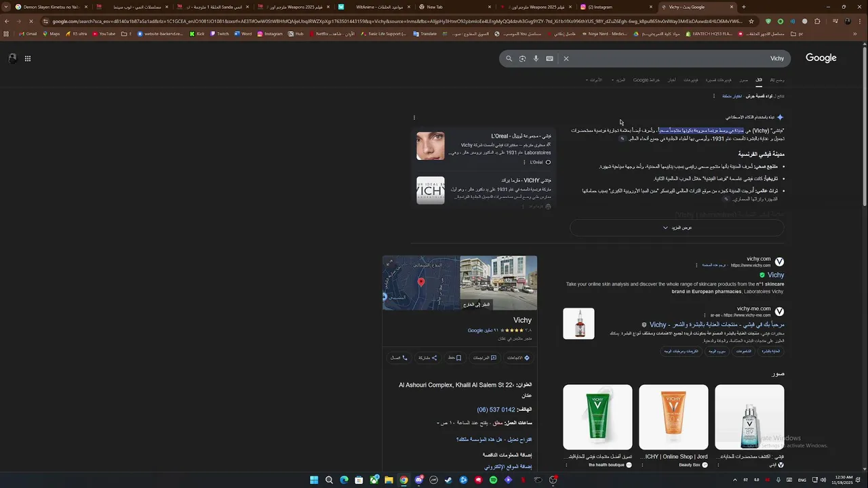Viewport: 868px width, 488px height.
Task: Open the Gmail bookmark
Action: 27,33
